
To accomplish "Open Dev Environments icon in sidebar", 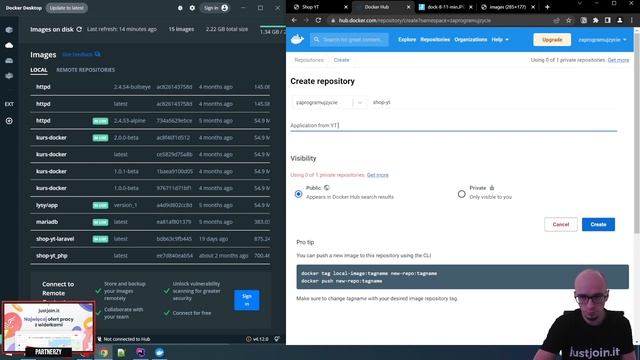I will click(9, 76).
